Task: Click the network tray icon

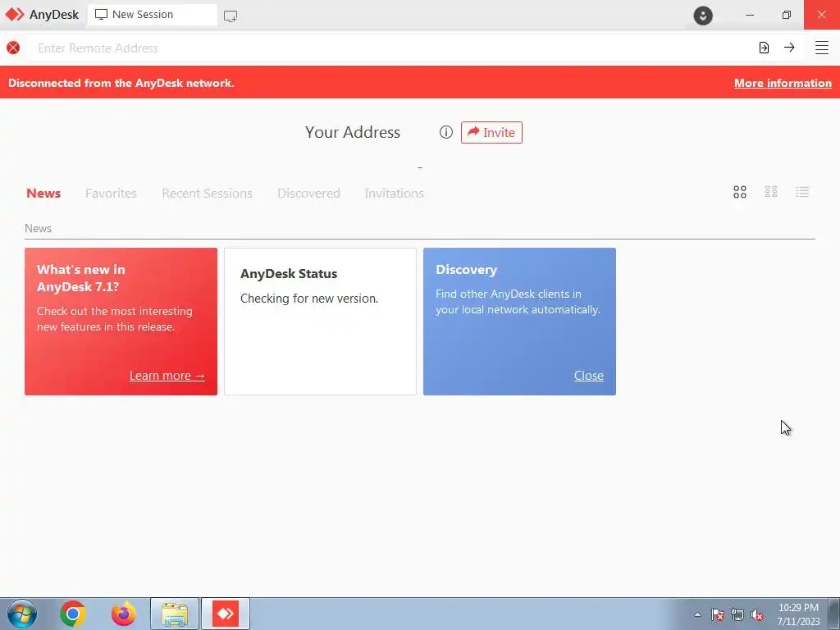Action: click(737, 614)
